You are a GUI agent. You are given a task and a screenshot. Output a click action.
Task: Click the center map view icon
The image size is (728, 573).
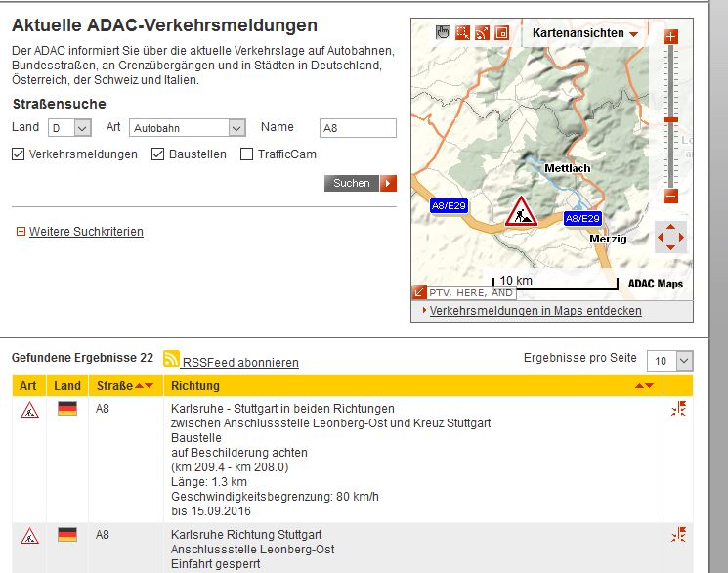[501, 32]
